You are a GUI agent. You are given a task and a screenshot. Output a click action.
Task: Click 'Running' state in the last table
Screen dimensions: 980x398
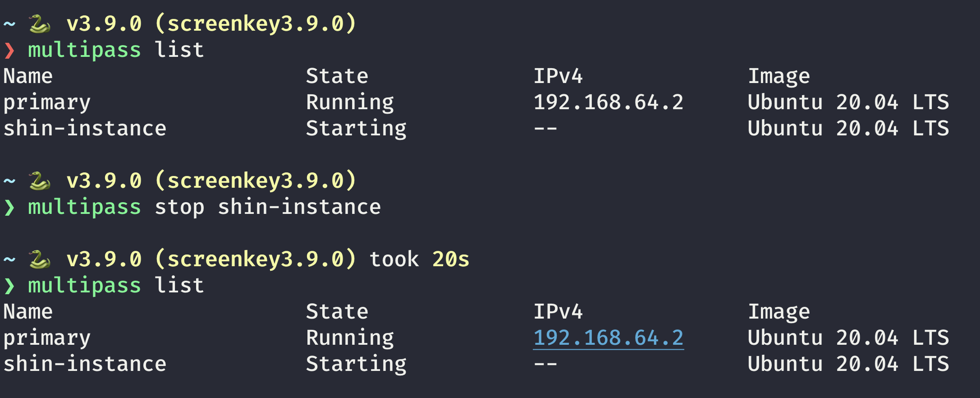tap(350, 338)
